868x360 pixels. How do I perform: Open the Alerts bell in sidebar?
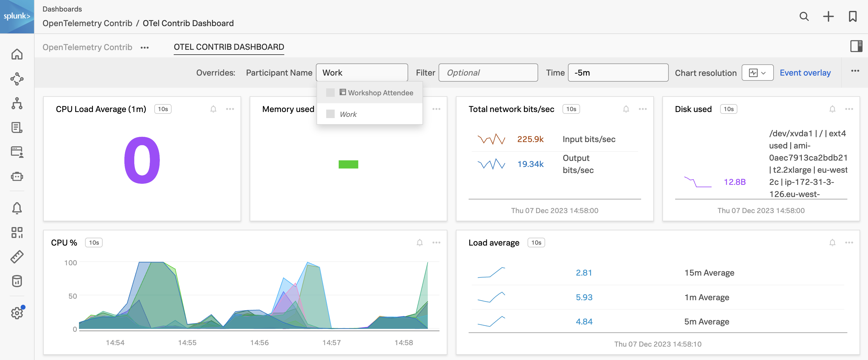click(17, 208)
